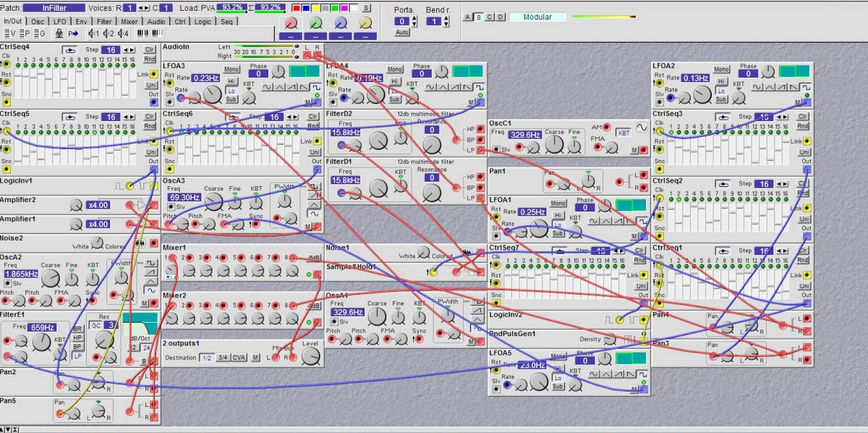The height and width of the screenshot is (433, 868).
Task: Click the audio input microphone module icon
Action: pyautogui.click(x=59, y=33)
